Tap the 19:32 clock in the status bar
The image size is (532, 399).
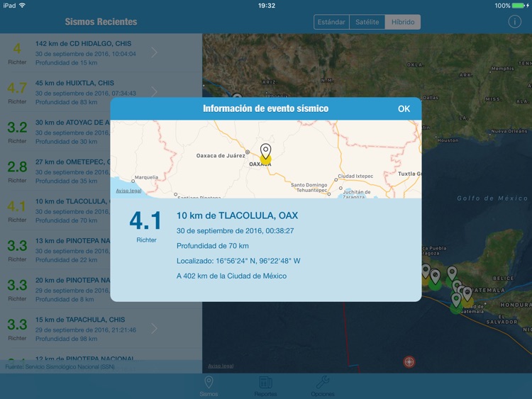(266, 6)
